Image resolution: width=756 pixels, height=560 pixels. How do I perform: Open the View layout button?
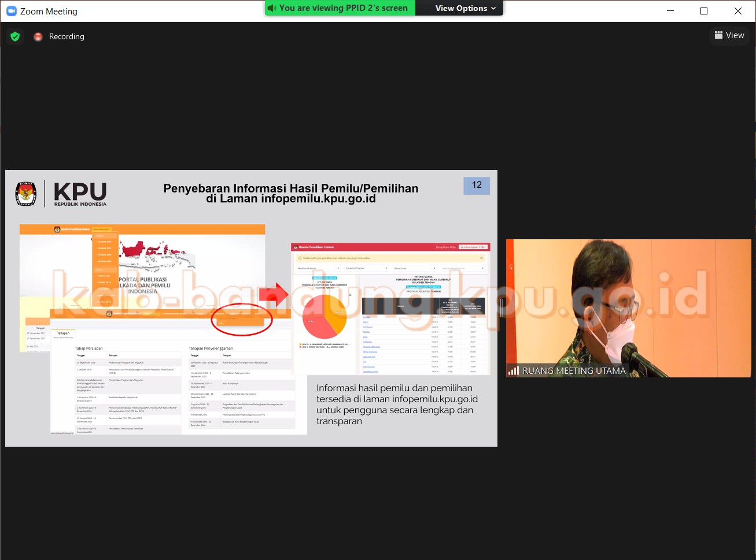click(729, 35)
